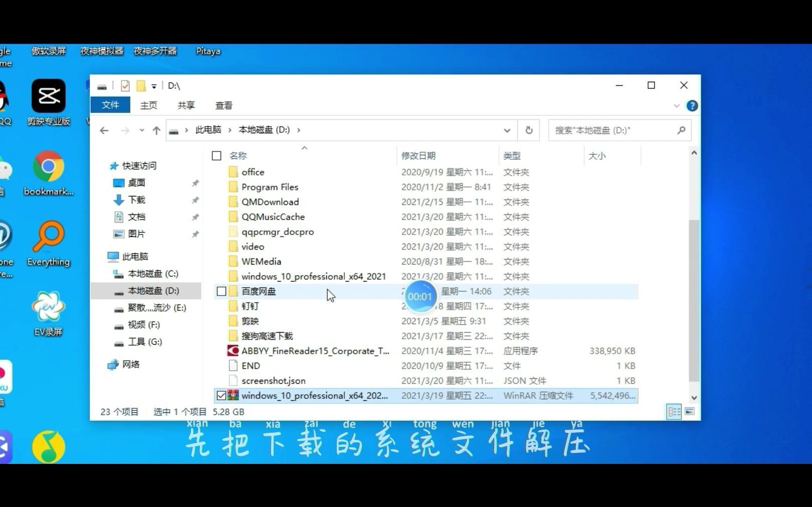Open drive properties from quick access toolbar

coord(125,86)
